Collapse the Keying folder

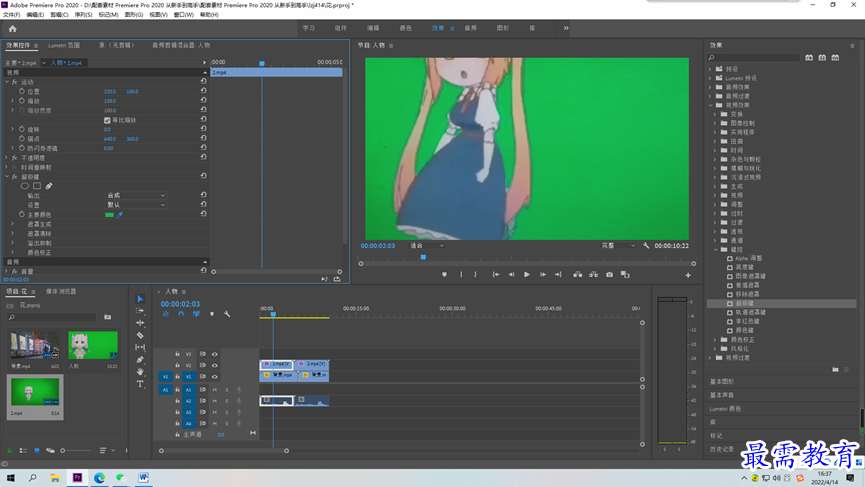[716, 249]
